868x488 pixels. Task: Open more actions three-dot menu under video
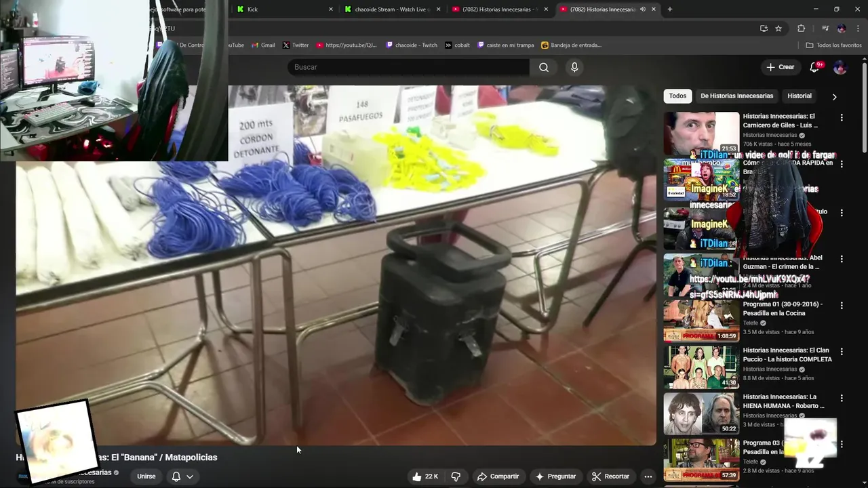tap(648, 476)
